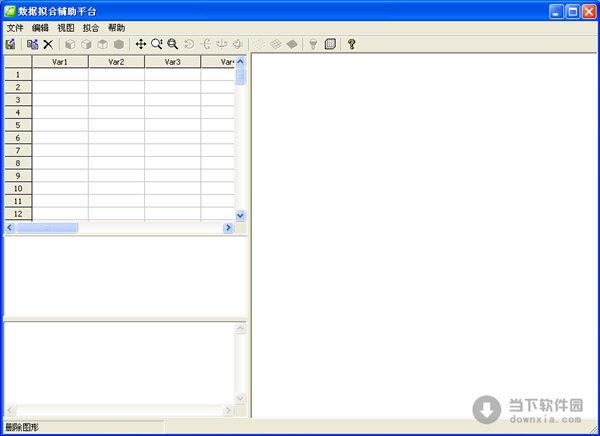Select row header 8

[18, 163]
